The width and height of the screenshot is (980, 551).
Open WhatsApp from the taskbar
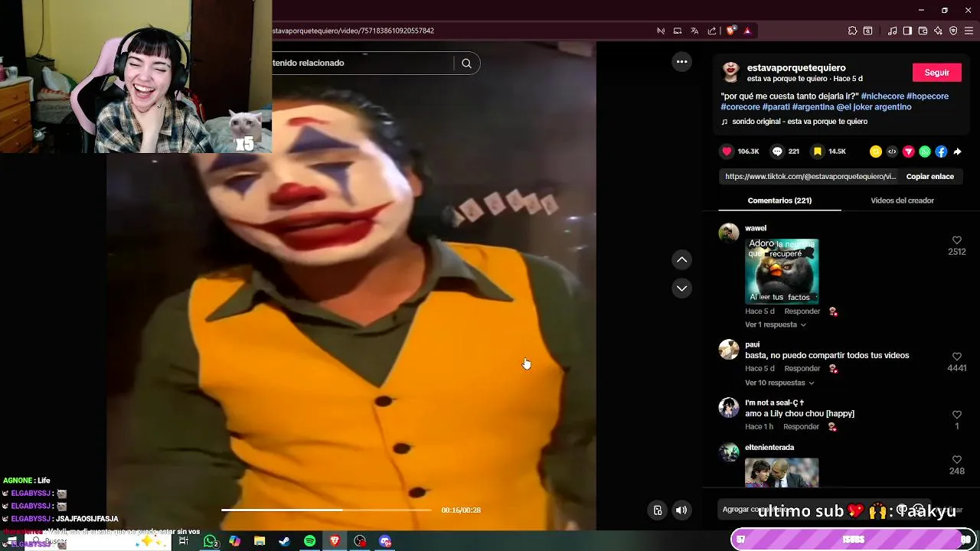pyautogui.click(x=210, y=541)
